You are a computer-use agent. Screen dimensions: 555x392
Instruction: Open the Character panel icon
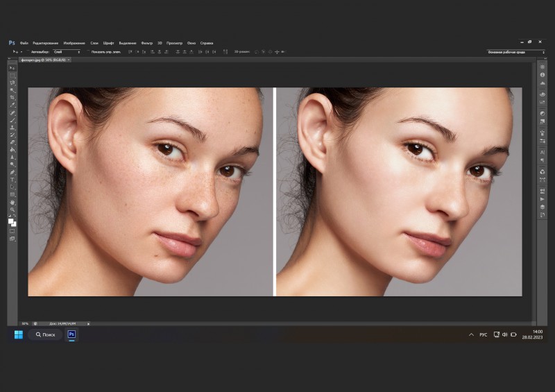click(x=543, y=152)
